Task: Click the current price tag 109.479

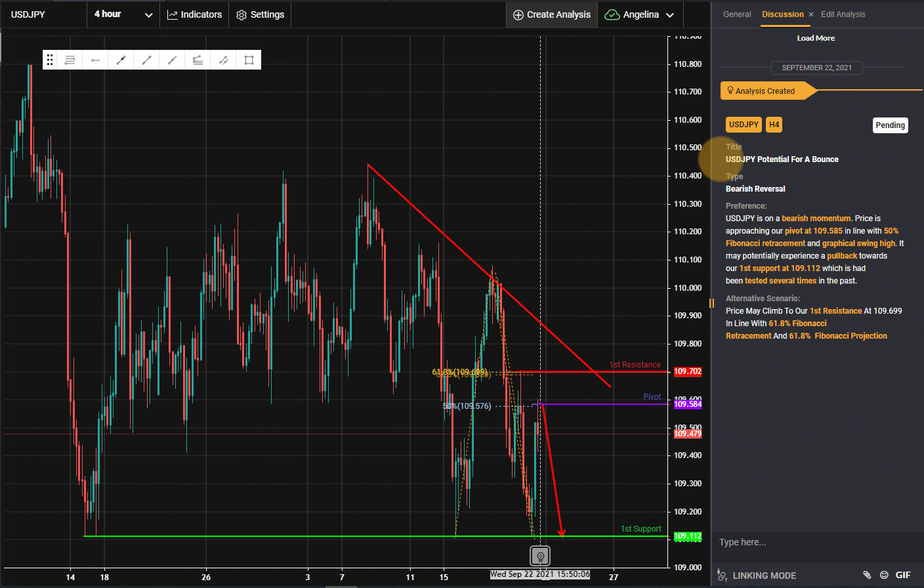Action: 688,434
